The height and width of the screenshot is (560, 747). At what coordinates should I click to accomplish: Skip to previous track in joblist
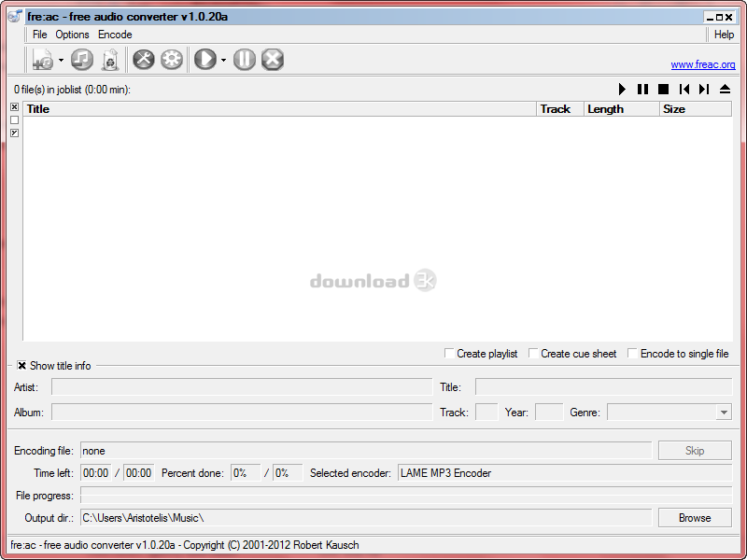pos(684,89)
